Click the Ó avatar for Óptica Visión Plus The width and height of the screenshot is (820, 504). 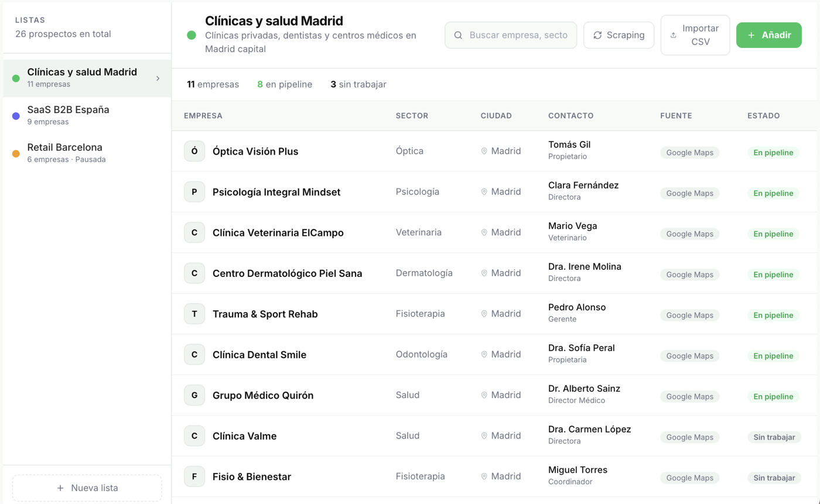tap(194, 151)
